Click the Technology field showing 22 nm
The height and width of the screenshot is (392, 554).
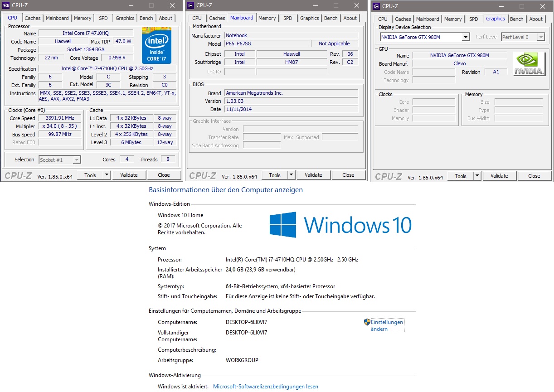(51, 58)
